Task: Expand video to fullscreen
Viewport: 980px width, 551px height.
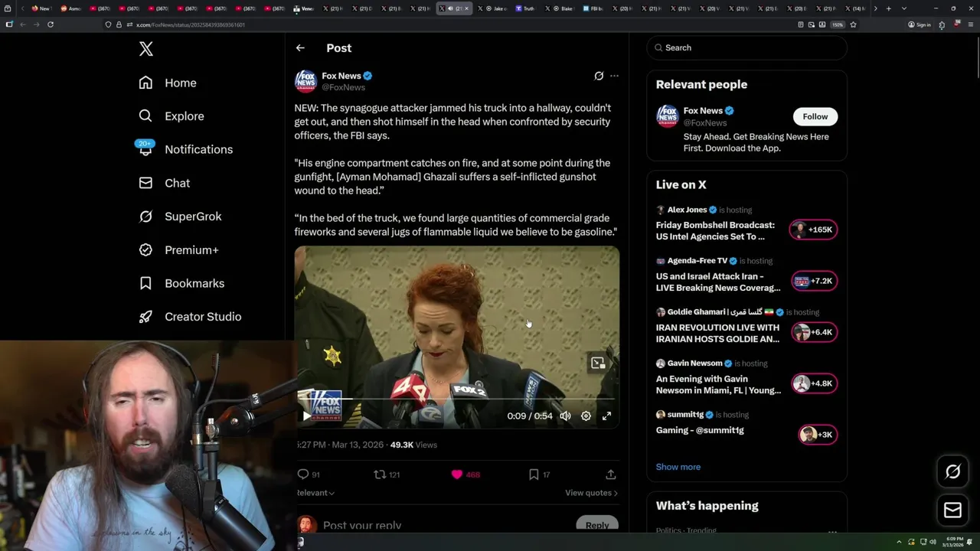Action: click(x=606, y=416)
